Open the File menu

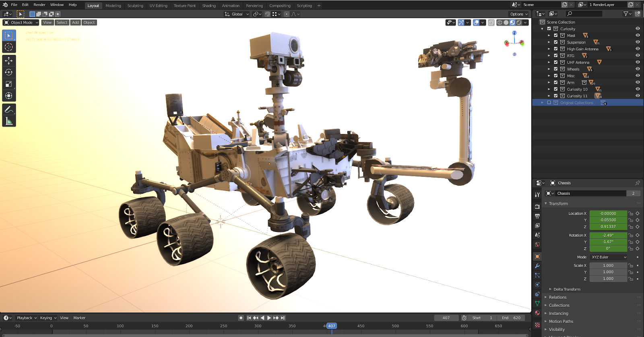pyautogui.click(x=14, y=5)
